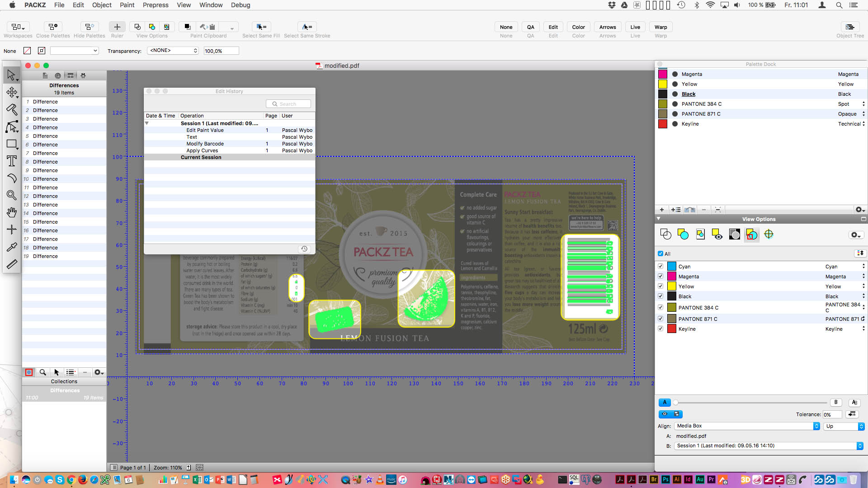868x488 pixels.
Task: Switch to the Live workspace
Action: coord(635,27)
